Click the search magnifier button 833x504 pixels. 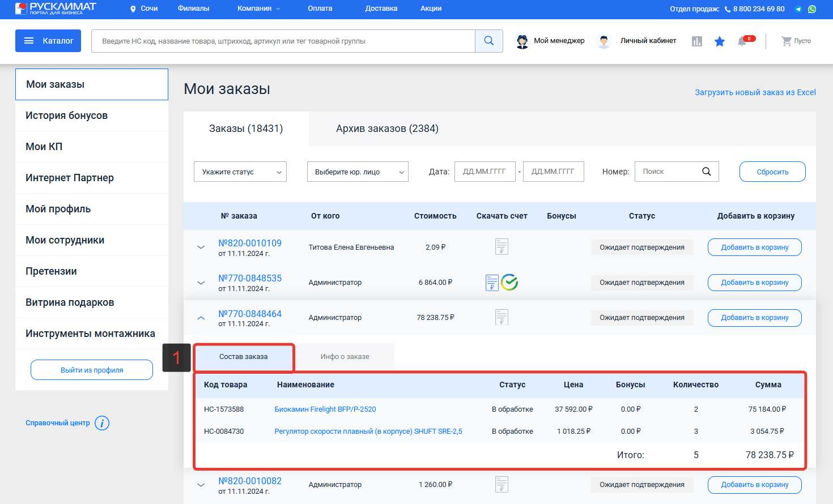pyautogui.click(x=489, y=41)
